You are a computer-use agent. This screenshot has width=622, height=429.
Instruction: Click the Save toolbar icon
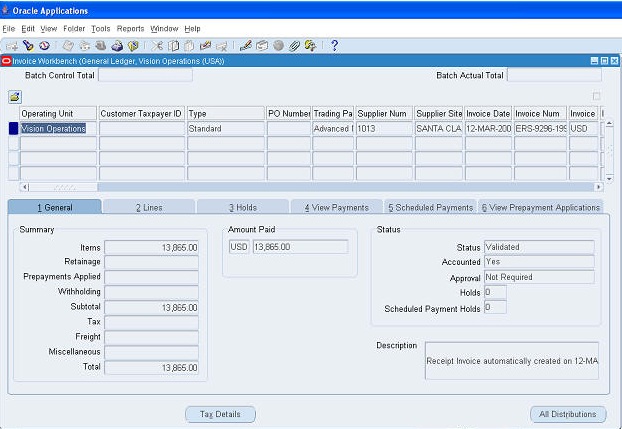tap(68, 46)
